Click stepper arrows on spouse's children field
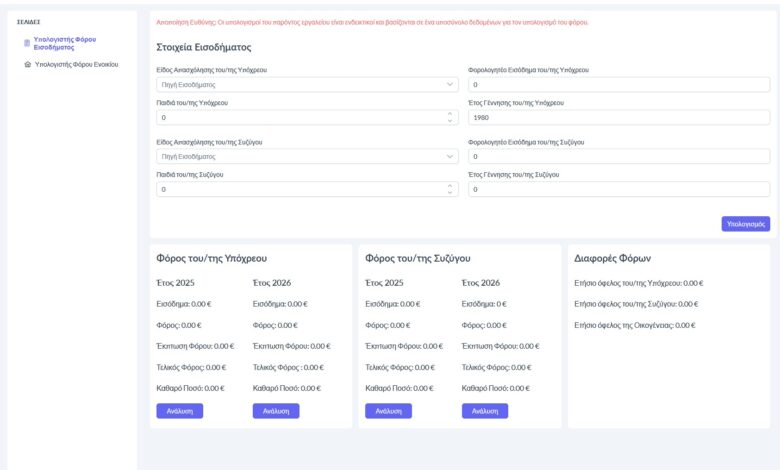This screenshot has height=470, width=780. [x=450, y=188]
